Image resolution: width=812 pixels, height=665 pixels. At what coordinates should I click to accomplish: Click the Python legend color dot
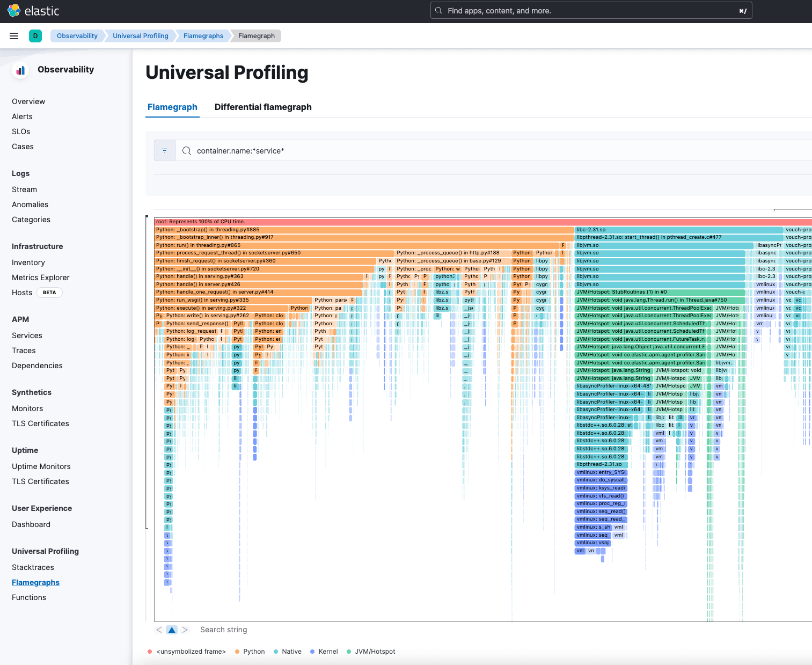(237, 652)
